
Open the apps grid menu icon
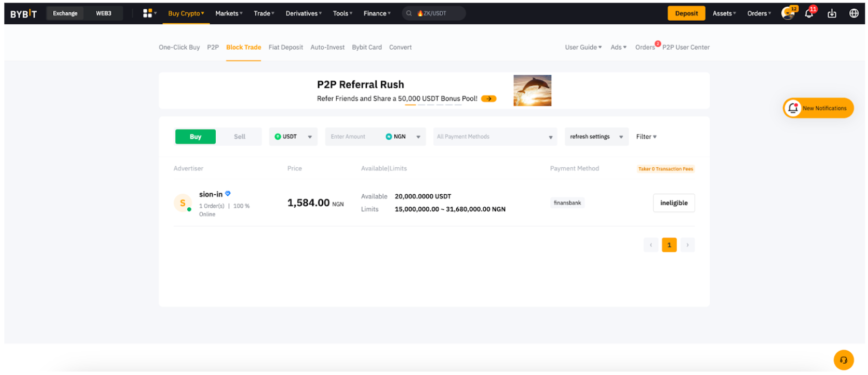pos(148,13)
